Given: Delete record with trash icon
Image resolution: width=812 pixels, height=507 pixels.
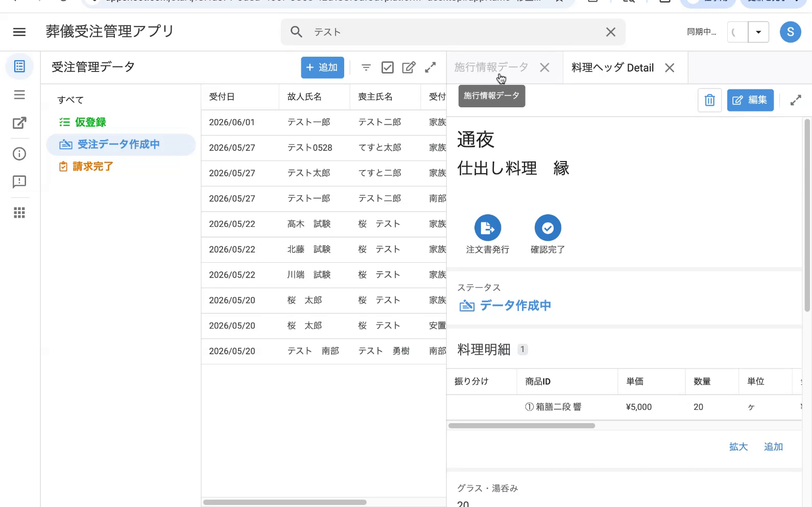Looking at the screenshot, I should pos(709,100).
